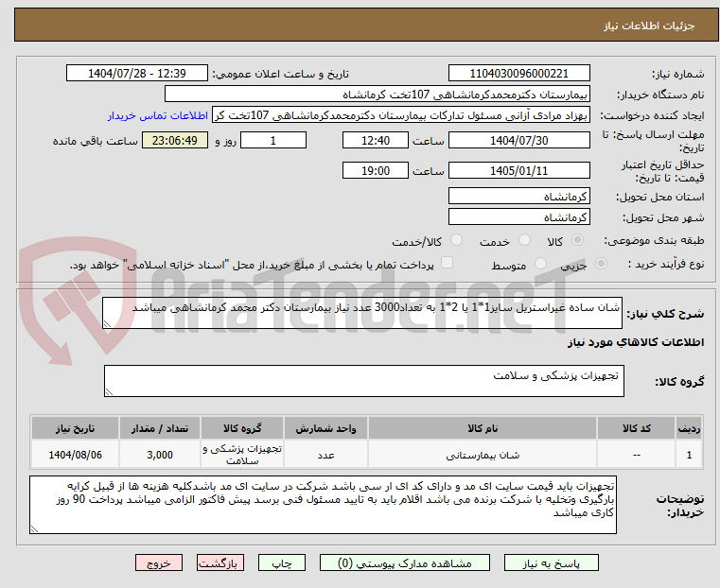Viewport: 720px width, 588px height.
Task: Click the نام کالا column header
Action: [483, 428]
